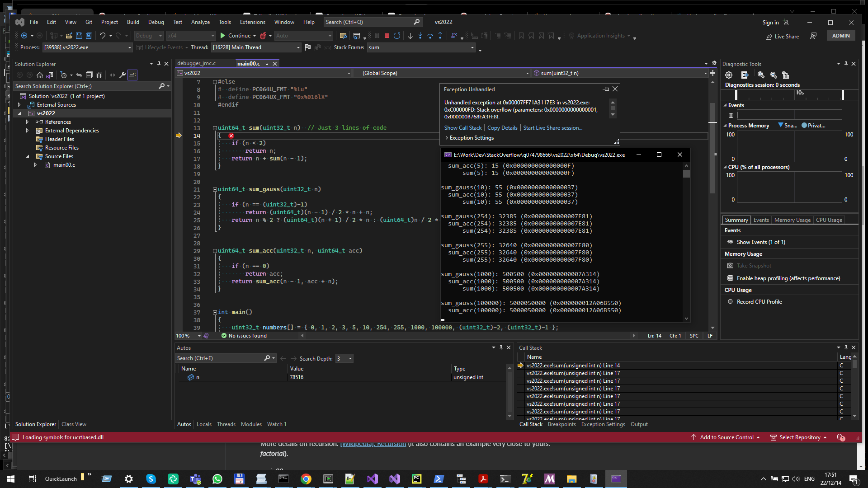The width and height of the screenshot is (868, 488).
Task: Click Show Next Statement arrow icon
Action: coord(410,36)
